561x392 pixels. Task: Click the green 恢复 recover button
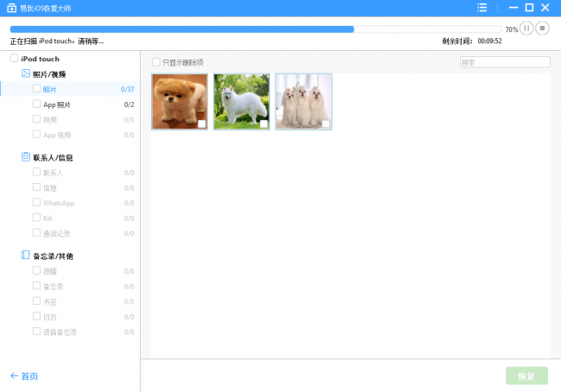[x=526, y=376]
